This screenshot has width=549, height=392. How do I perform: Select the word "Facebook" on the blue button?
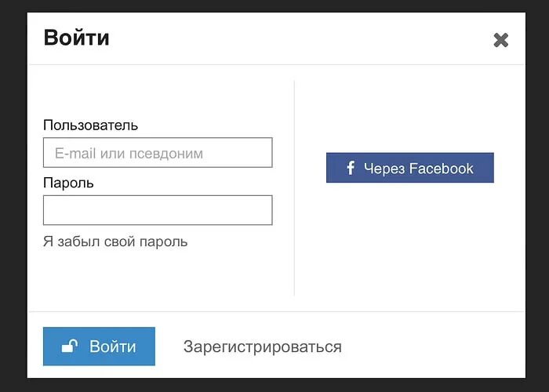point(441,169)
